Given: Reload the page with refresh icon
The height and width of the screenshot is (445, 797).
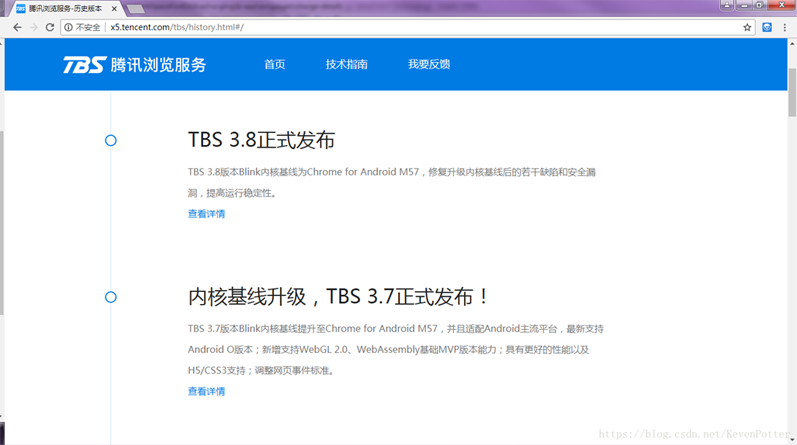Looking at the screenshot, I should (x=50, y=27).
